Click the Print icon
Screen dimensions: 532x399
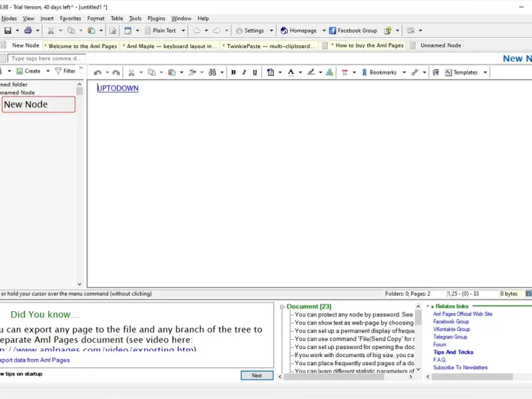28,31
